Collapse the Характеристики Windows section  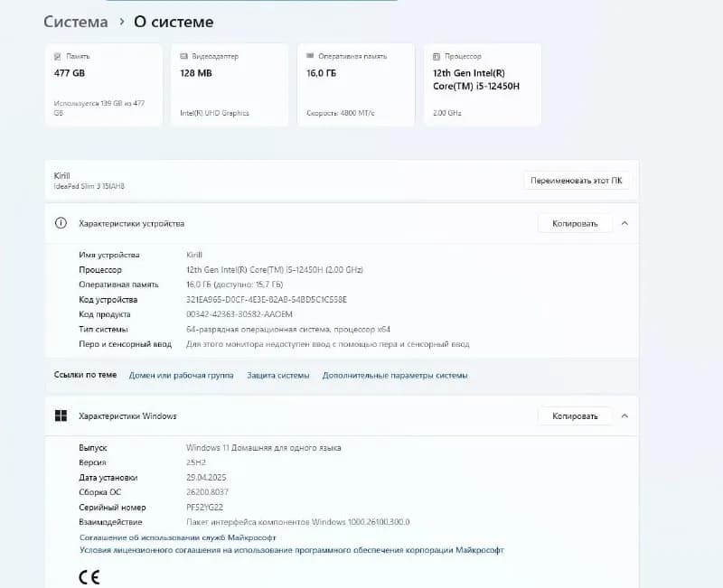(x=624, y=416)
